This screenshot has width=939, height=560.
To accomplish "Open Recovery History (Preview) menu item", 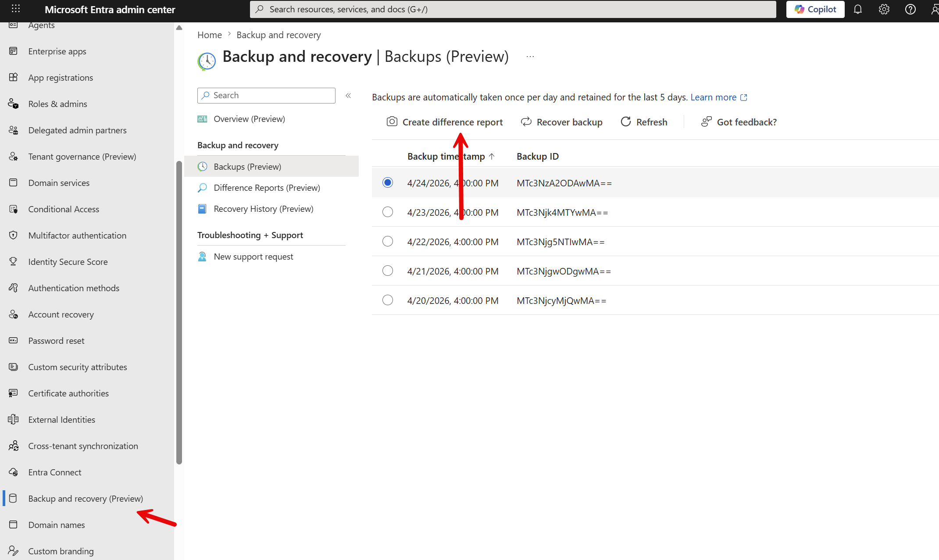I will [x=263, y=209].
